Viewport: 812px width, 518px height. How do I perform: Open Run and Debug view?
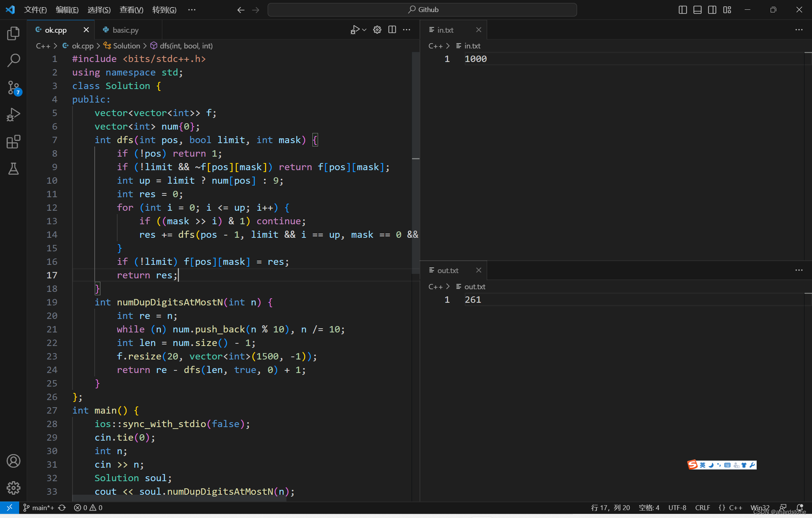click(14, 115)
